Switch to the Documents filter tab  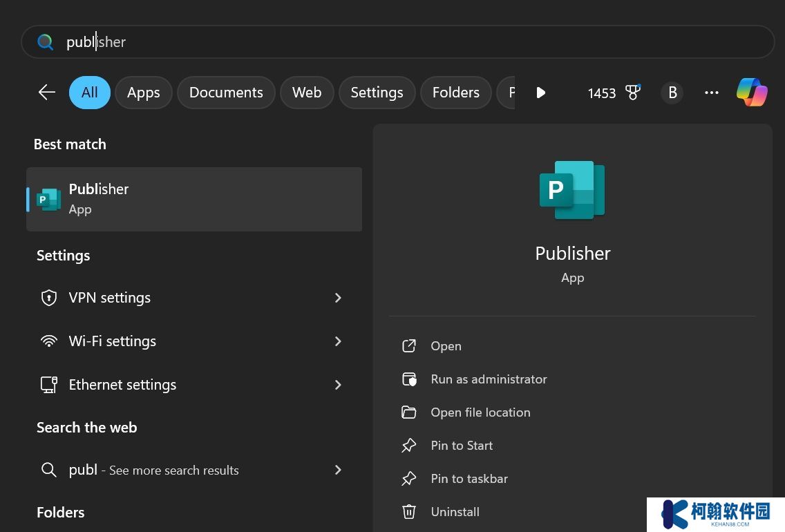[x=226, y=93]
